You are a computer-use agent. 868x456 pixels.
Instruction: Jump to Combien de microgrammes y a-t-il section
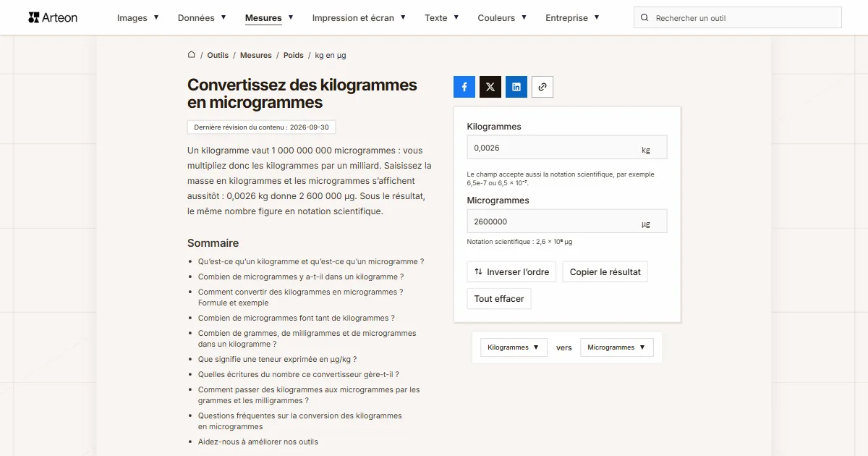coord(301,276)
